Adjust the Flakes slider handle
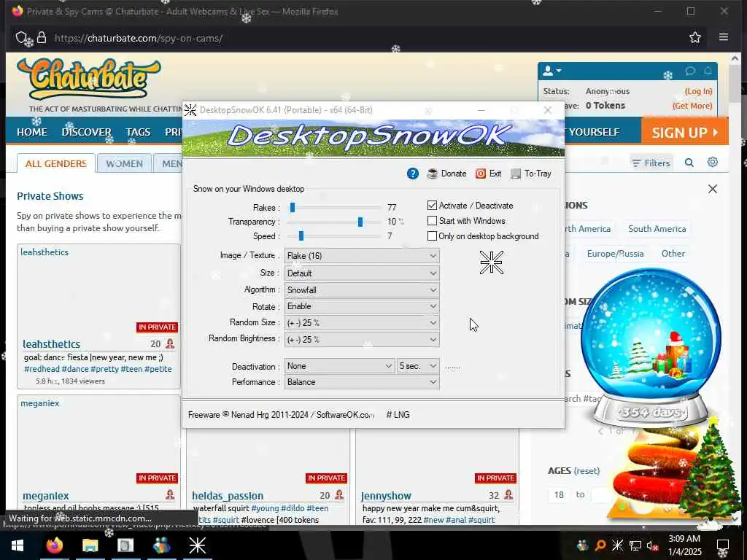This screenshot has height=560, width=747. pos(293,207)
